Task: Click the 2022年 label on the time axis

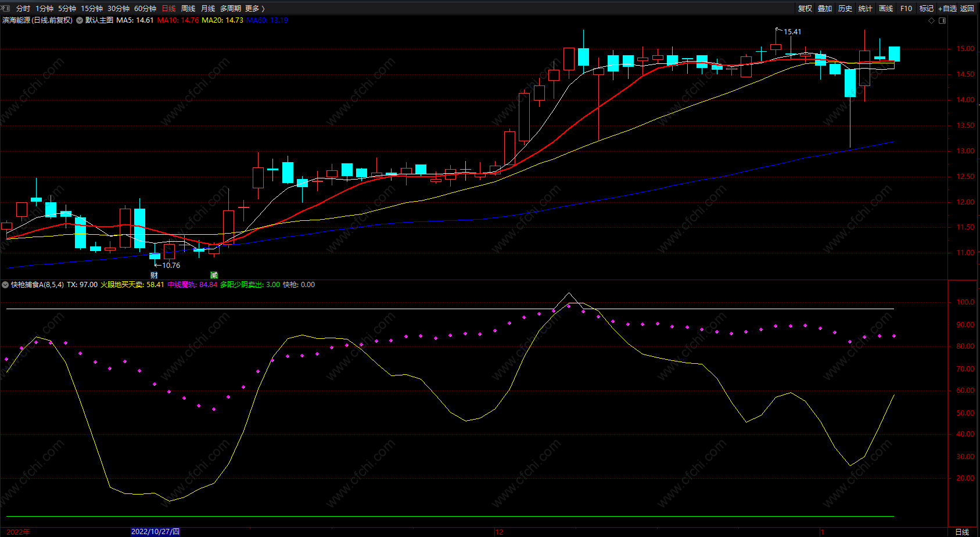Action: pos(18,532)
